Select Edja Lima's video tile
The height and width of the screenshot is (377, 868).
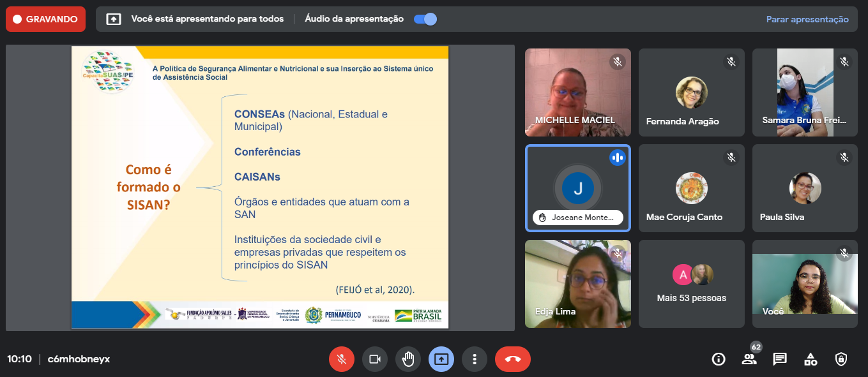point(577,284)
